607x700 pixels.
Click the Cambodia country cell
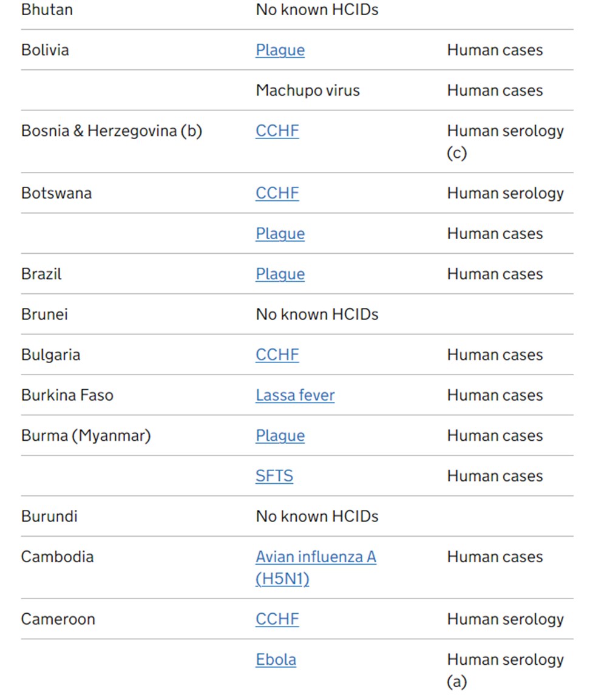[57, 557]
